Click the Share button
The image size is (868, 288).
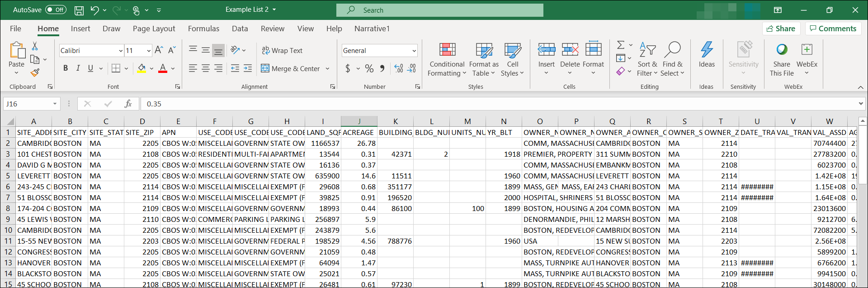[781, 29]
